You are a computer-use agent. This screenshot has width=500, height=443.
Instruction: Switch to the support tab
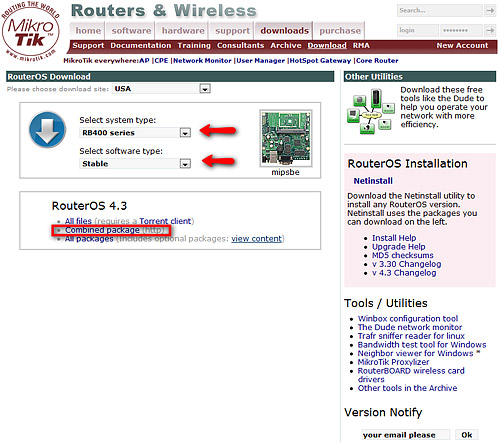point(232,31)
